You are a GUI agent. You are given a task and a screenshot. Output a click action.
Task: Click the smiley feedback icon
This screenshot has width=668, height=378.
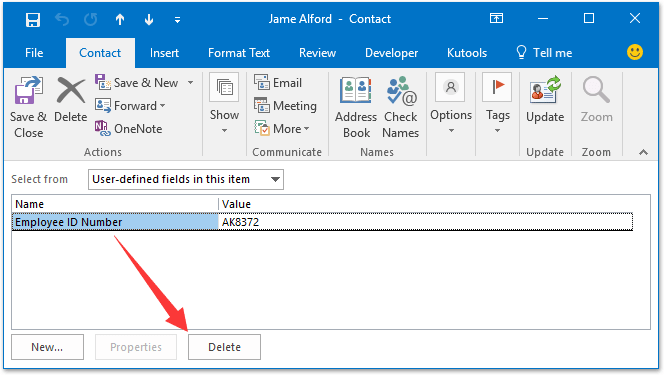635,52
